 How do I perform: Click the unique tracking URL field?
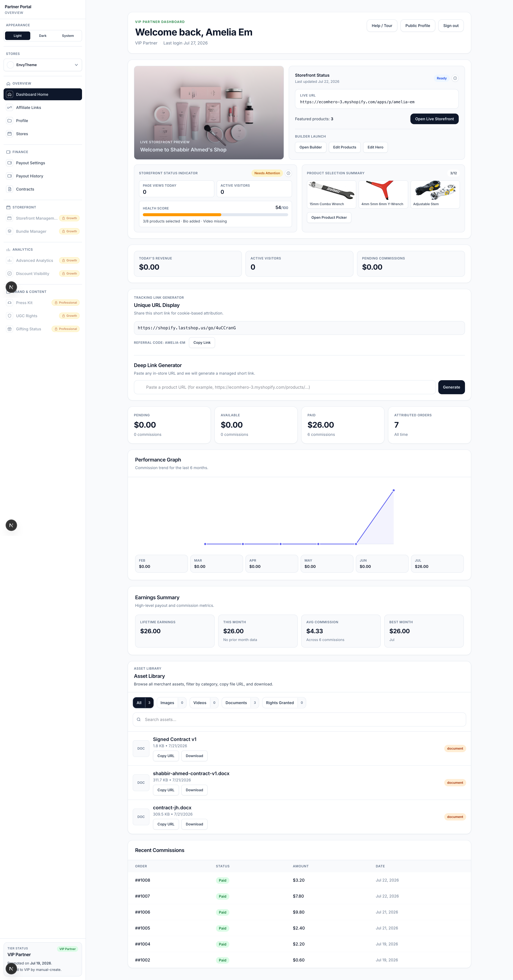299,328
